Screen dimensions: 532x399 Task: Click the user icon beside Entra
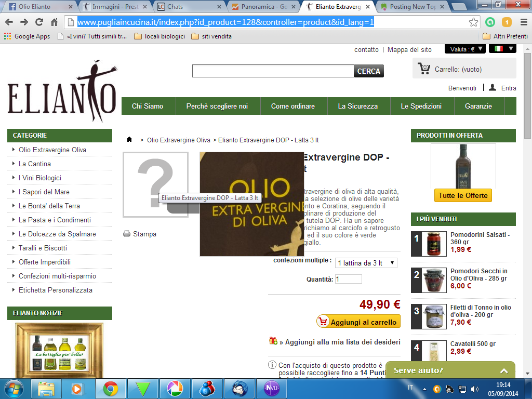[493, 87]
